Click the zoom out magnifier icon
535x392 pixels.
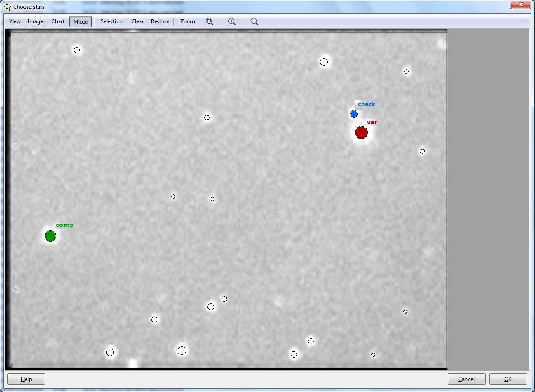tap(254, 21)
